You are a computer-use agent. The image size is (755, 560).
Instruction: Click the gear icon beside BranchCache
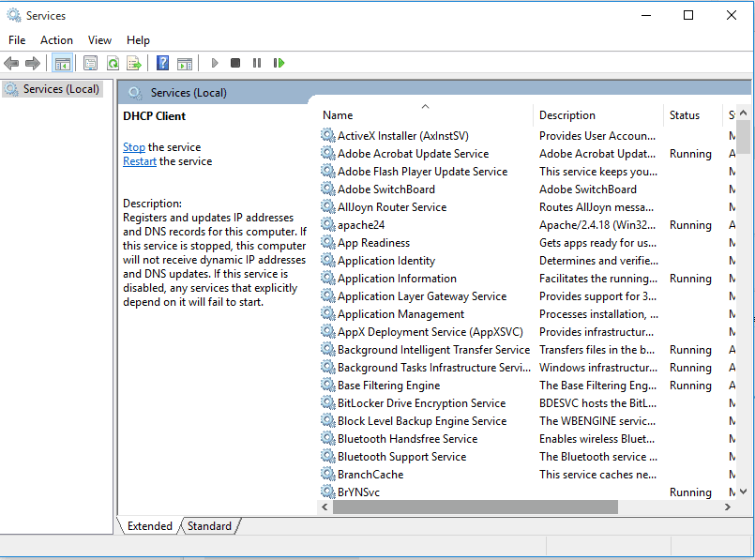pyautogui.click(x=328, y=474)
